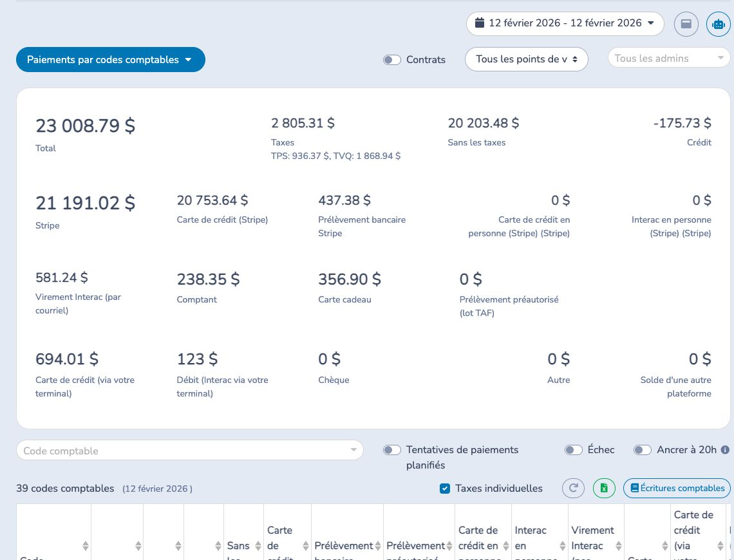The width and height of the screenshot is (734, 560).
Task: Export to Excel with green icon
Action: 604,488
